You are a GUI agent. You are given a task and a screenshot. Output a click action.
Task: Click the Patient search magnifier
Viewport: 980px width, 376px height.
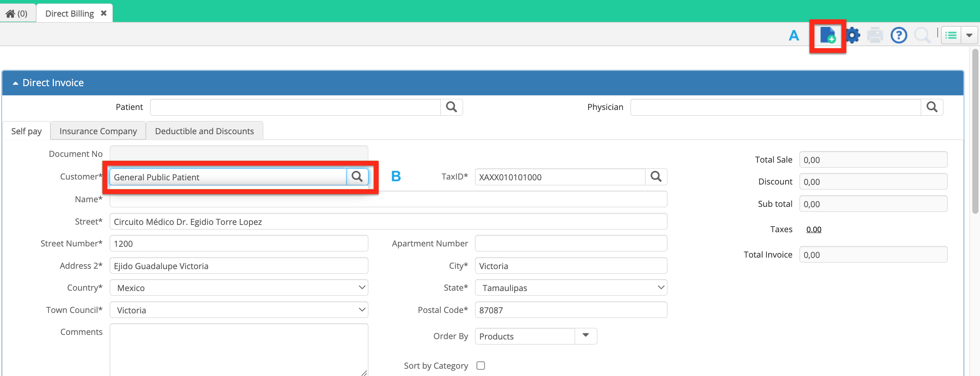click(452, 107)
